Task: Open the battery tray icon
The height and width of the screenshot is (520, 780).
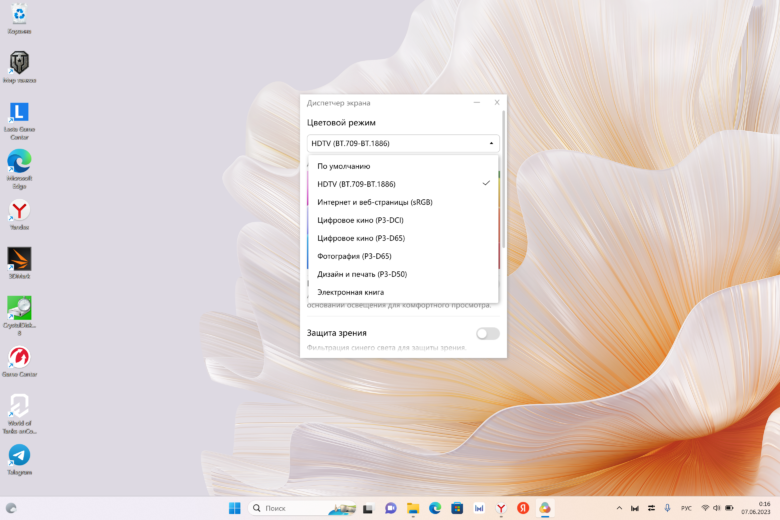Action: 729,508
